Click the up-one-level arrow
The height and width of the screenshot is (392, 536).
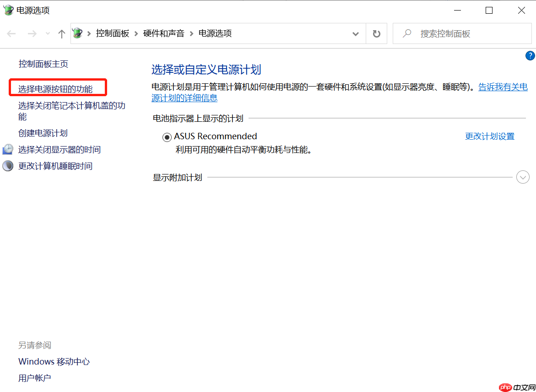[62, 33]
